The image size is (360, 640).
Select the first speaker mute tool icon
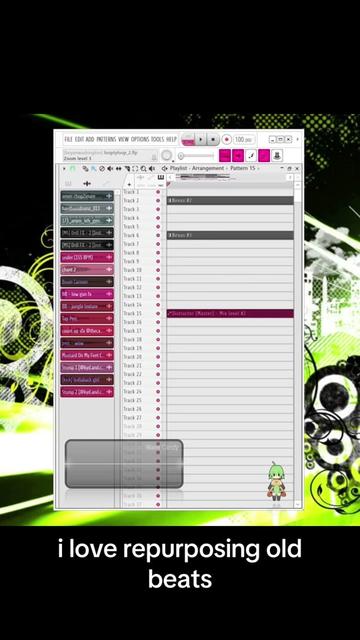tap(110, 168)
